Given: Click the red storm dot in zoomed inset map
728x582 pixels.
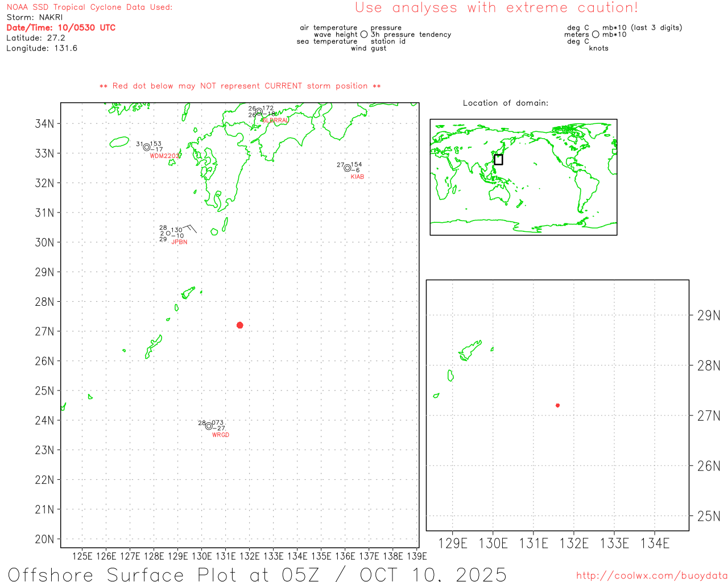Looking at the screenshot, I should point(557,405).
